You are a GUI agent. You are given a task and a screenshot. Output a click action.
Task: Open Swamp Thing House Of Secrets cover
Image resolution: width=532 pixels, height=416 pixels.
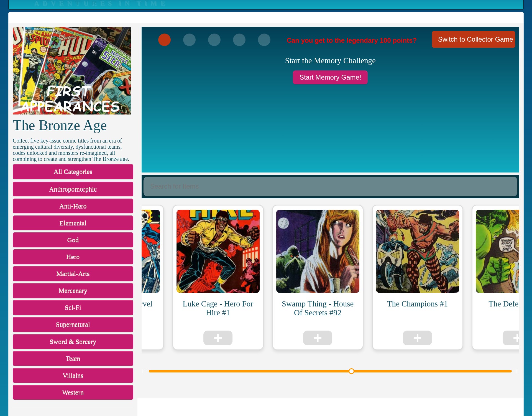(318, 251)
